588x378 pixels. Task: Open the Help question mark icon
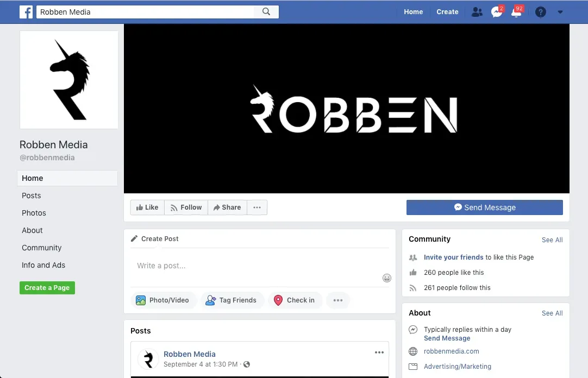[x=540, y=11]
